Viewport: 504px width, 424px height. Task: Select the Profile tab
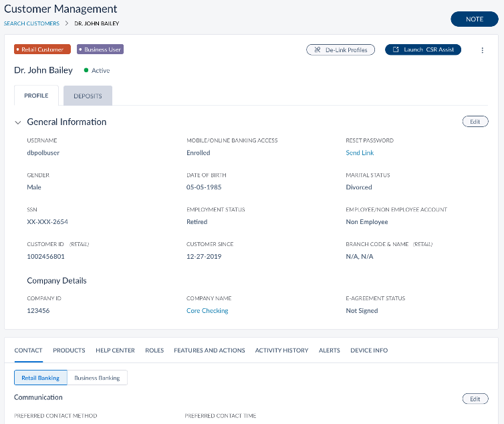pyautogui.click(x=36, y=96)
